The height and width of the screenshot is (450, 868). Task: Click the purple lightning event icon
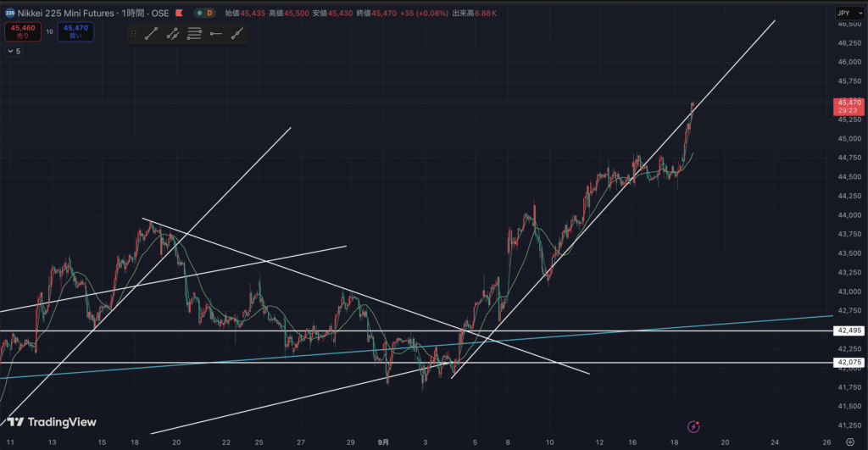694,426
